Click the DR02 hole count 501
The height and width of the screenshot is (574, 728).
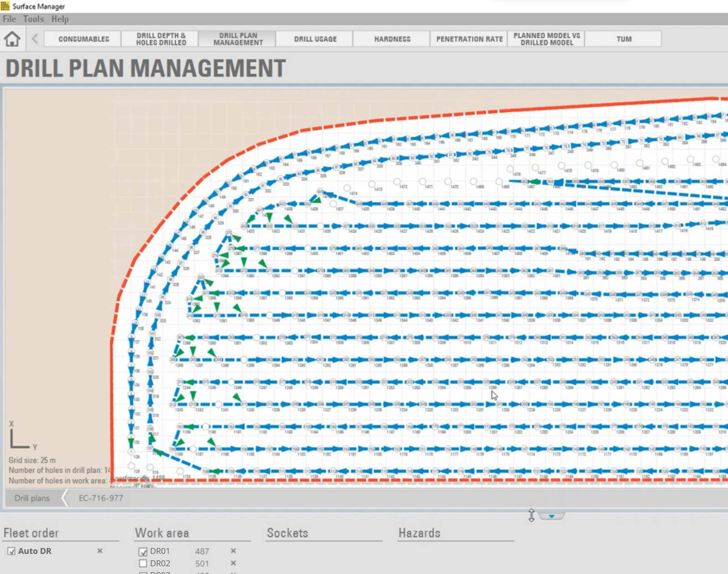coord(202,564)
